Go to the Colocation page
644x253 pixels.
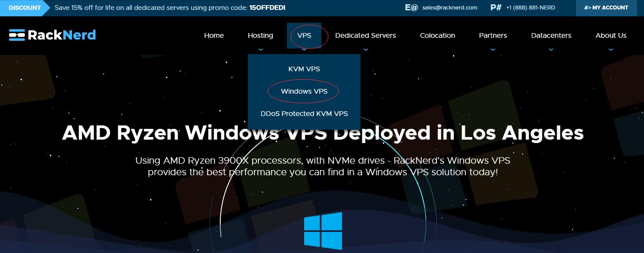click(437, 36)
